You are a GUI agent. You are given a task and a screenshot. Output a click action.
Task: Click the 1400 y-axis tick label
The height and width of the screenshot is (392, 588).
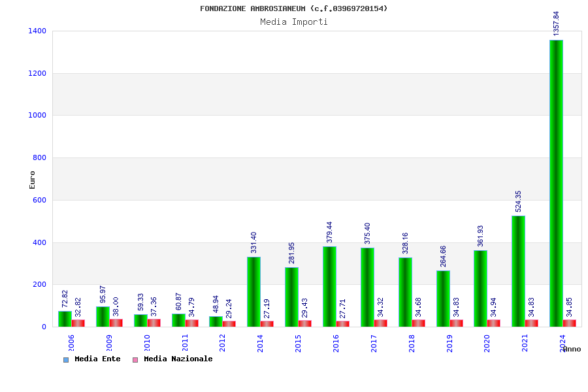(x=37, y=31)
